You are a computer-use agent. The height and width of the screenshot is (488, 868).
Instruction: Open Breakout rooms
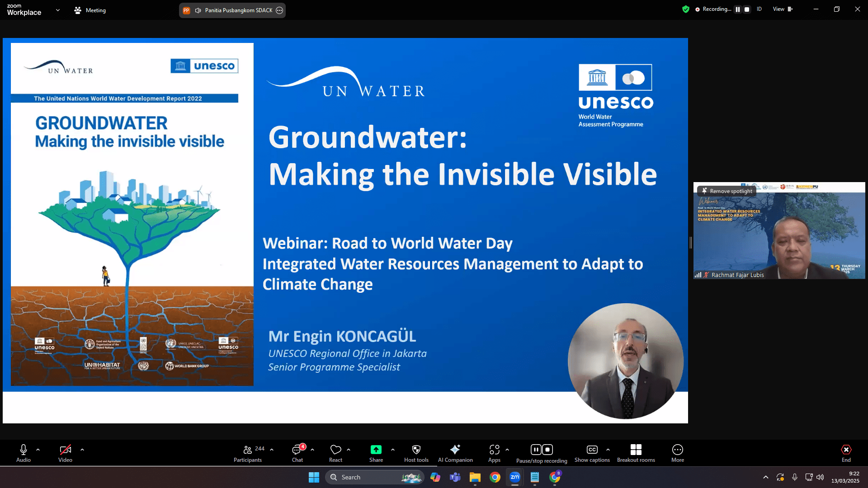636,453
